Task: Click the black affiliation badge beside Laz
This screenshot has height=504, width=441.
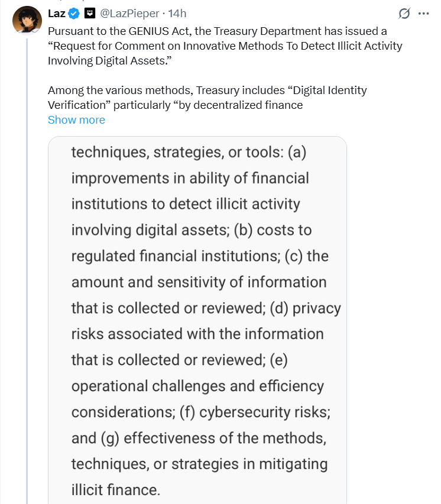Action: pyautogui.click(x=90, y=13)
